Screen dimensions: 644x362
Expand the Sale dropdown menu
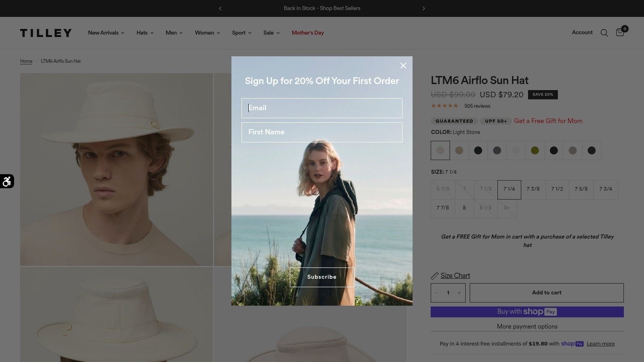pos(271,33)
